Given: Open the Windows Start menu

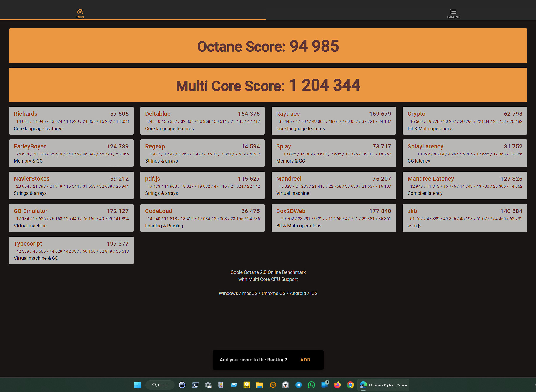Looking at the screenshot, I should pyautogui.click(x=138, y=385).
